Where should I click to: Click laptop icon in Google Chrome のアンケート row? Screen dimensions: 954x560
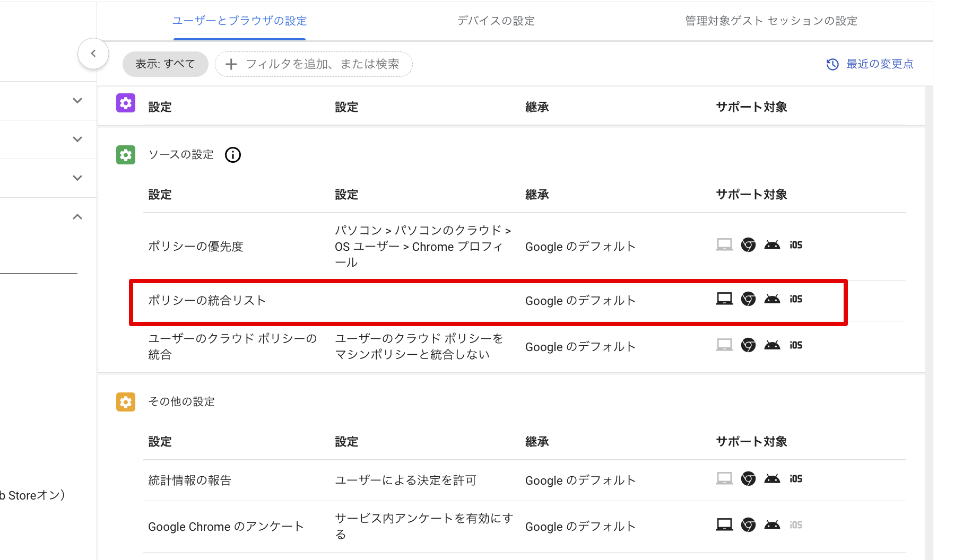pyautogui.click(x=724, y=525)
